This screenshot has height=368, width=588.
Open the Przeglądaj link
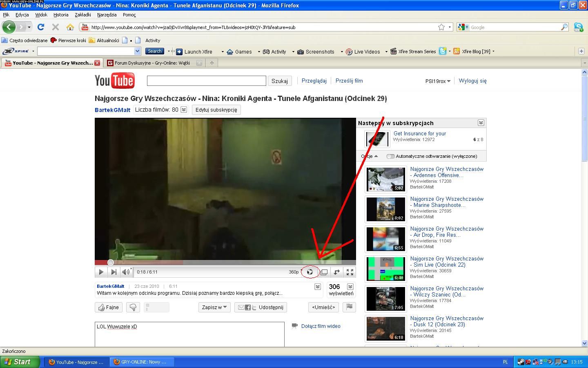tap(314, 81)
